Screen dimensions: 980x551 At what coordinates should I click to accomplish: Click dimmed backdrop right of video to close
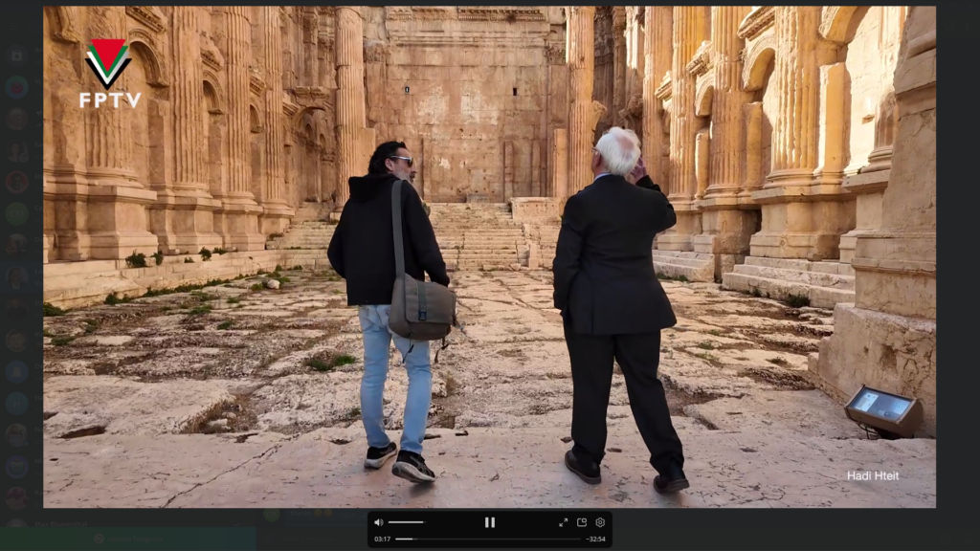(958, 287)
